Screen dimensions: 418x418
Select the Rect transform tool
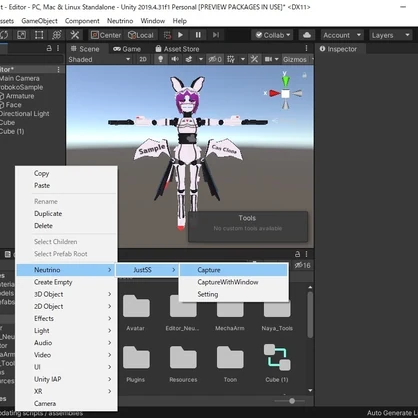(x=39, y=35)
